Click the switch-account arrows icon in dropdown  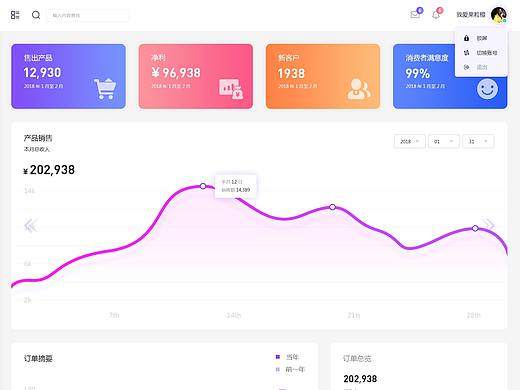coord(466,53)
